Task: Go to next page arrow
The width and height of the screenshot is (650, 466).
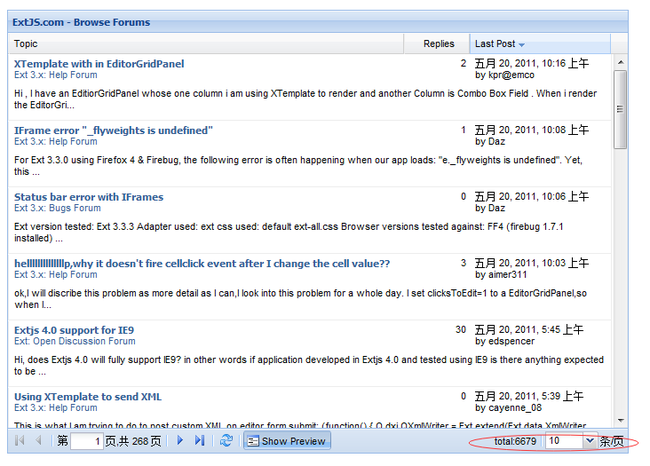Action: click(180, 440)
